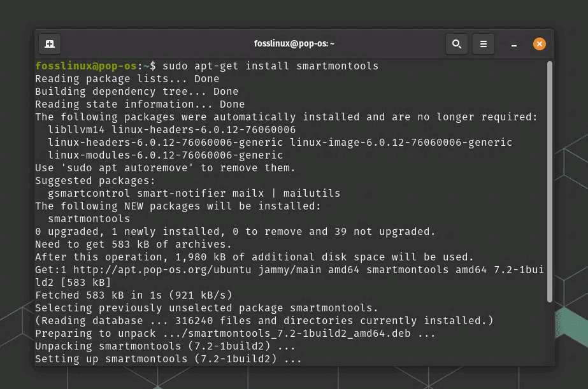Click the line 'Reading state information... Done'

click(x=140, y=104)
